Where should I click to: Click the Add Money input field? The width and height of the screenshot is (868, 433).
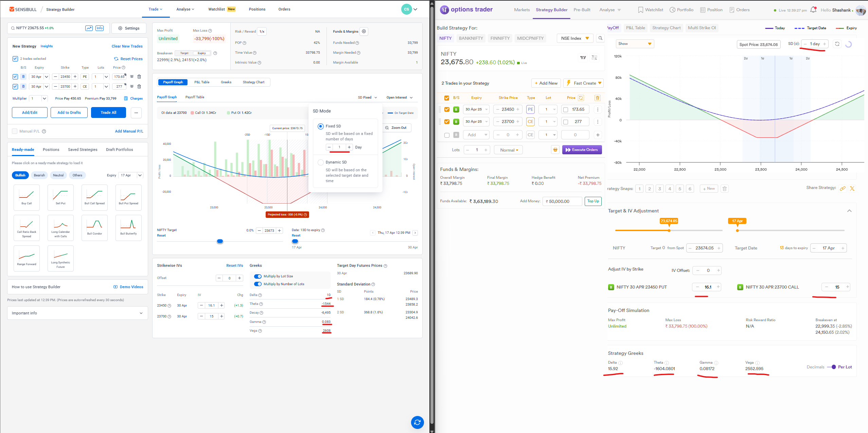coord(562,201)
